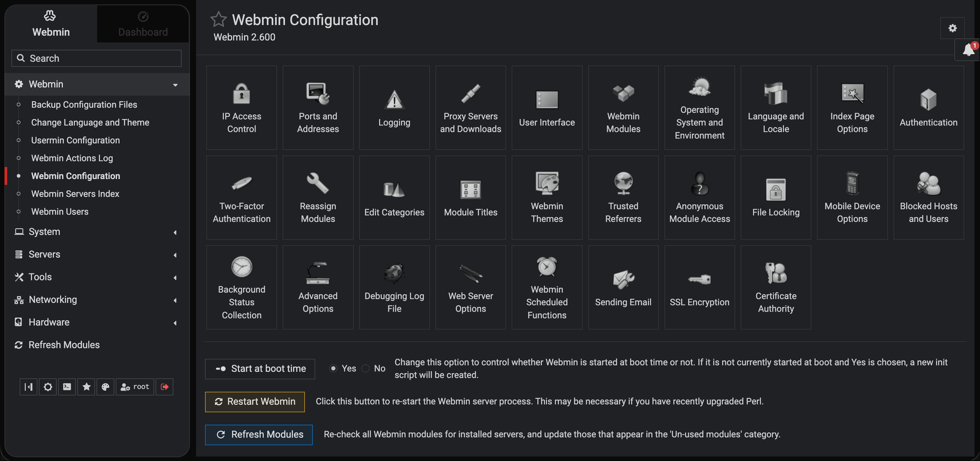
Task: Open Sending Email settings
Action: click(x=623, y=287)
